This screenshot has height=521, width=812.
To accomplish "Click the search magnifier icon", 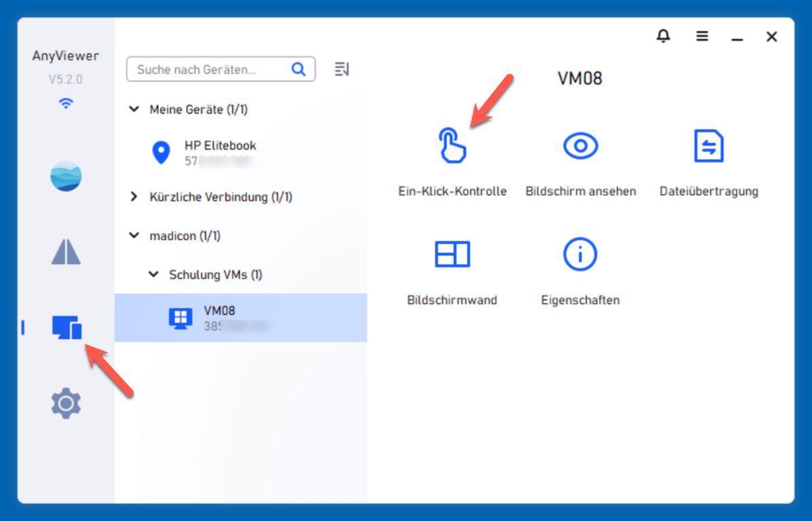I will (x=298, y=69).
